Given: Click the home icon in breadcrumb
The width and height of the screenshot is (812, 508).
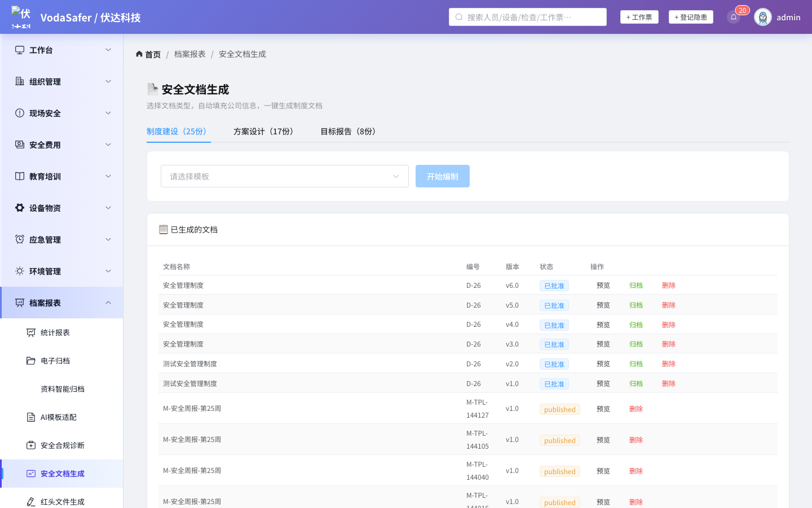Looking at the screenshot, I should pyautogui.click(x=139, y=54).
